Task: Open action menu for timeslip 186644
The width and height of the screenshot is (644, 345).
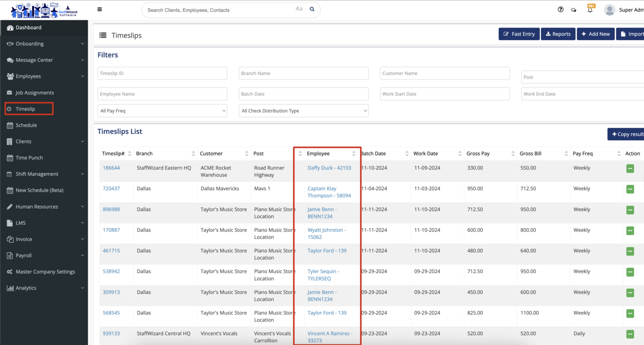Action: coord(630,168)
